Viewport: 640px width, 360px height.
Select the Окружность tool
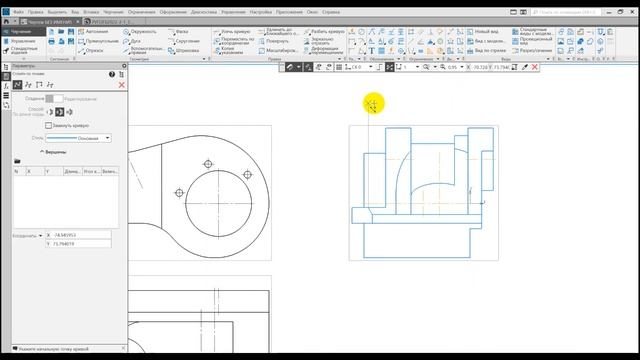pyautogui.click(x=140, y=31)
